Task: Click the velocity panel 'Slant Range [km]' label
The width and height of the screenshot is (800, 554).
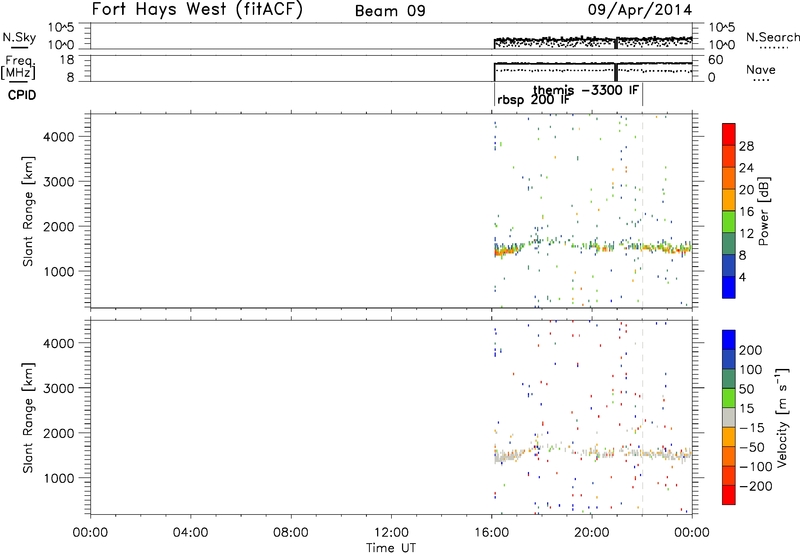Action: coord(28,417)
